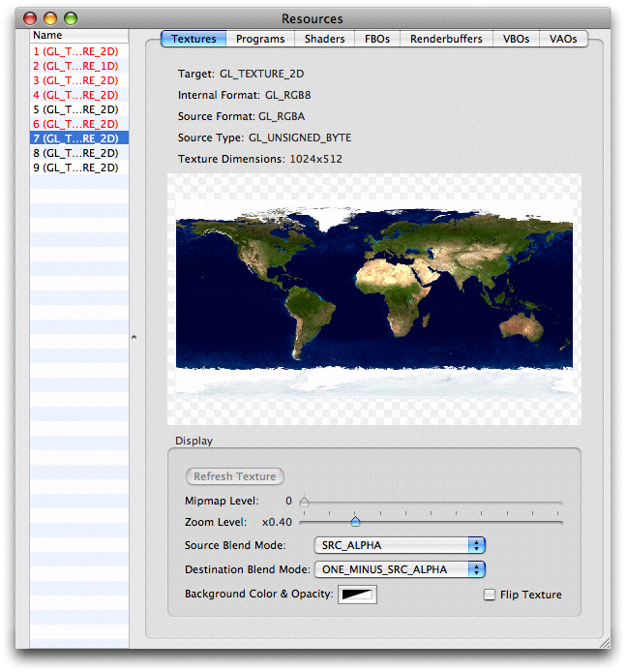Click the Mipmap Level slider handle

[304, 502]
